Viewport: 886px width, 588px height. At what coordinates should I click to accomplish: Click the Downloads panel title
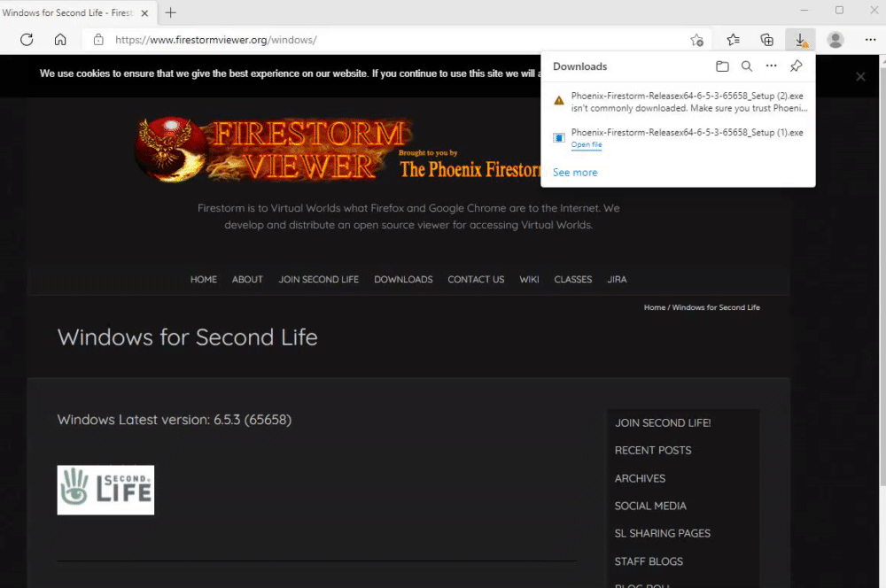click(579, 66)
